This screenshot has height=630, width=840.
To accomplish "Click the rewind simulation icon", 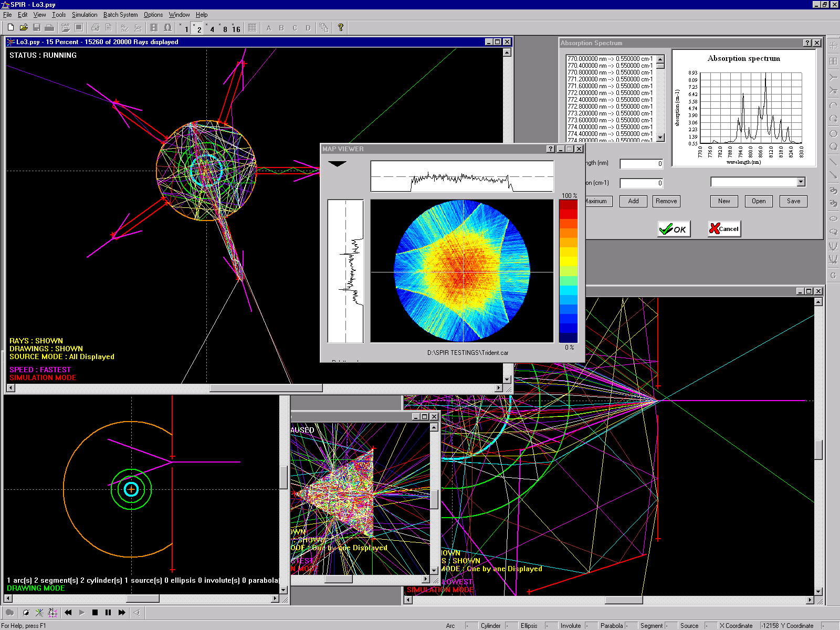I will pyautogui.click(x=68, y=612).
